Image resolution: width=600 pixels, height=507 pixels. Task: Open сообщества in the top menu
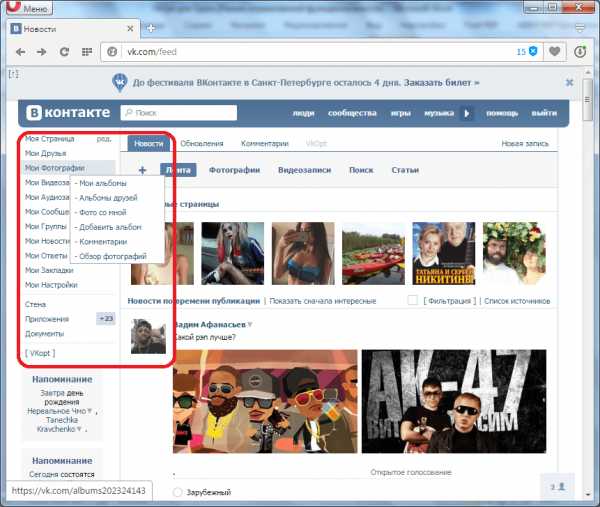click(x=352, y=113)
